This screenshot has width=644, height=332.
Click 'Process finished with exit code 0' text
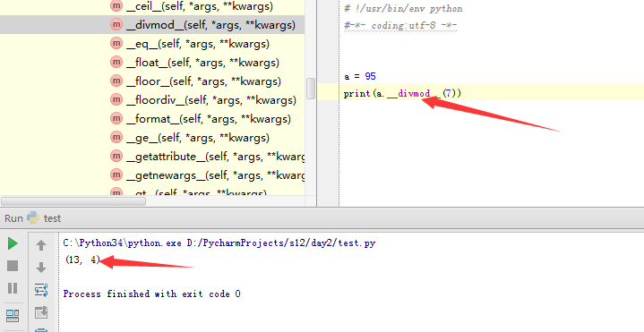151,294
